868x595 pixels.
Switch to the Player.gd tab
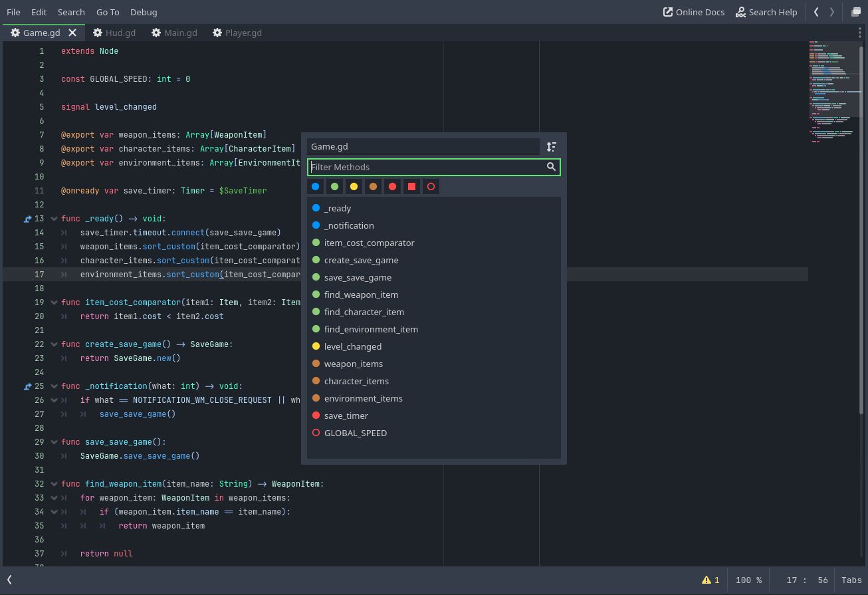click(x=237, y=33)
